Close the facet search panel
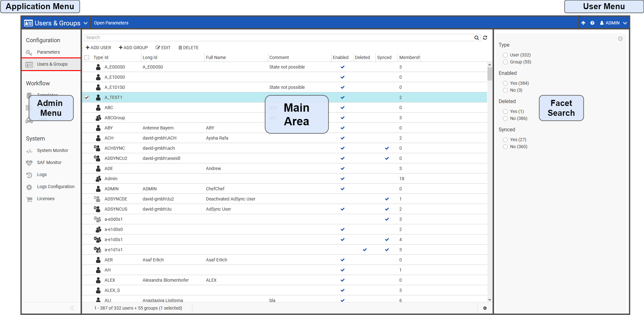Screen dimensions: 644x315 tap(620, 39)
